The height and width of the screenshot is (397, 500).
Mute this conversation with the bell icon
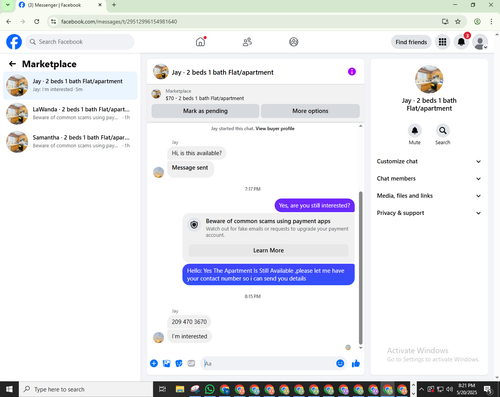415,131
